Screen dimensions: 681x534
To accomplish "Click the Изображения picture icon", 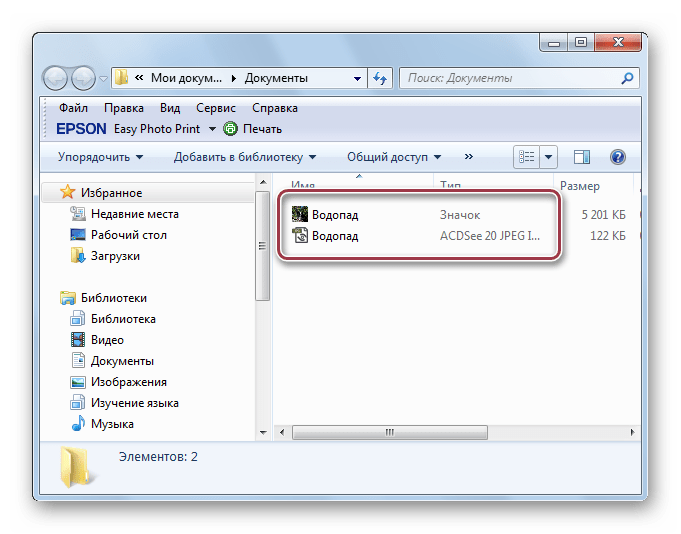I will (78, 382).
